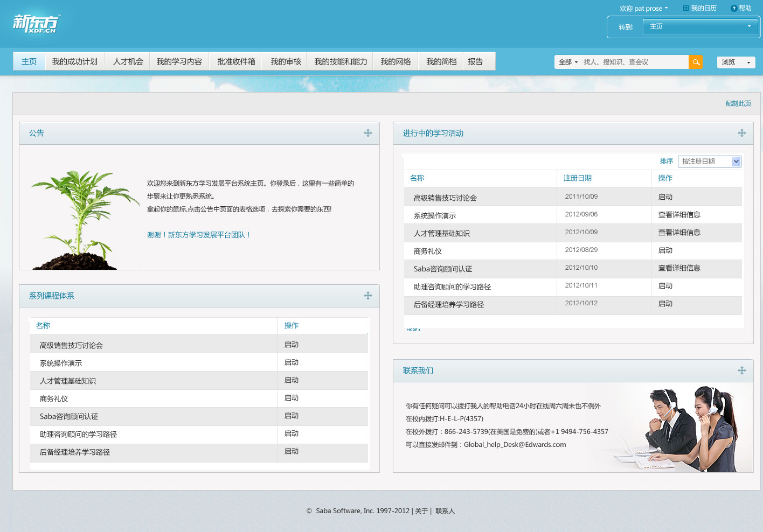Click 查看详细信息 for 人才管理基础知识
The image size is (763, 532).
tap(679, 233)
